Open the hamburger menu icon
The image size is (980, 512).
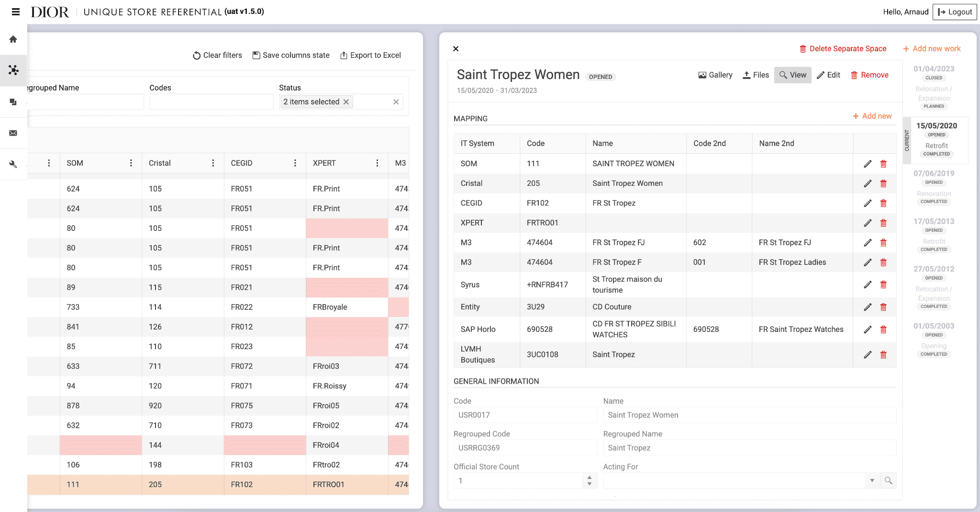coord(16,12)
